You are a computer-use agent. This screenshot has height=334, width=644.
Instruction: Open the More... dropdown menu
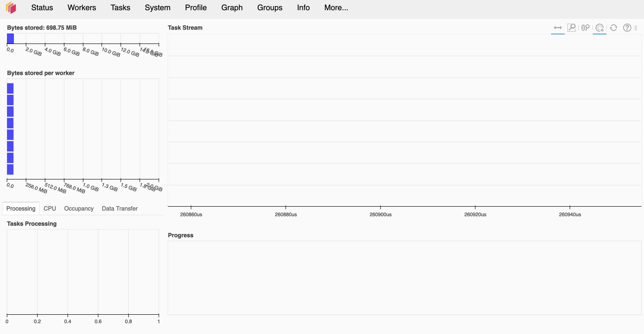tap(336, 8)
